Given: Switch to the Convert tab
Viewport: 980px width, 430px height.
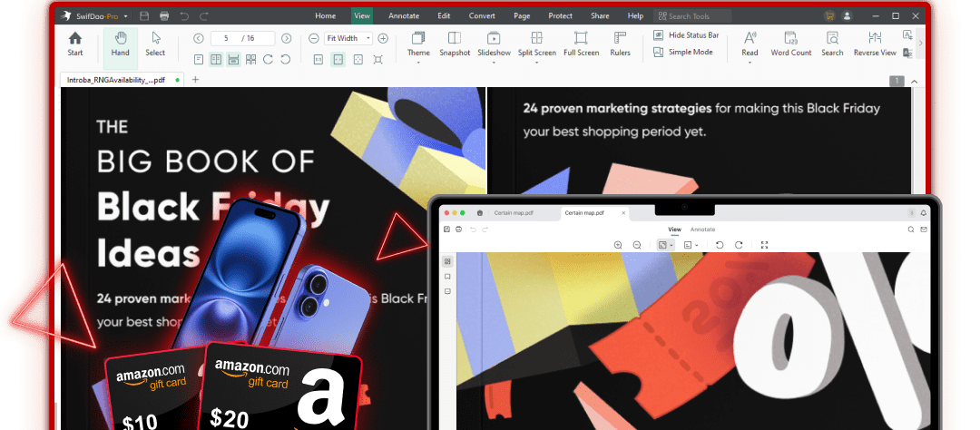Looking at the screenshot, I should 482,15.
